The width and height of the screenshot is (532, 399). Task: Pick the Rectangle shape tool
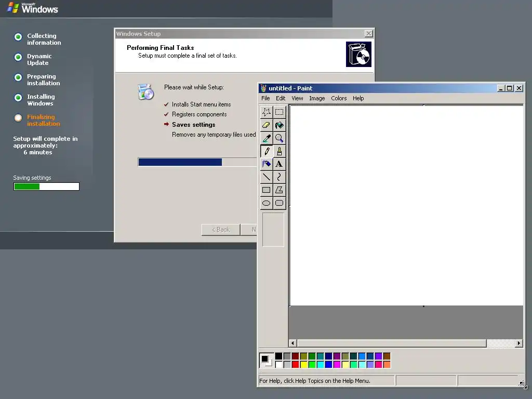[x=267, y=190]
